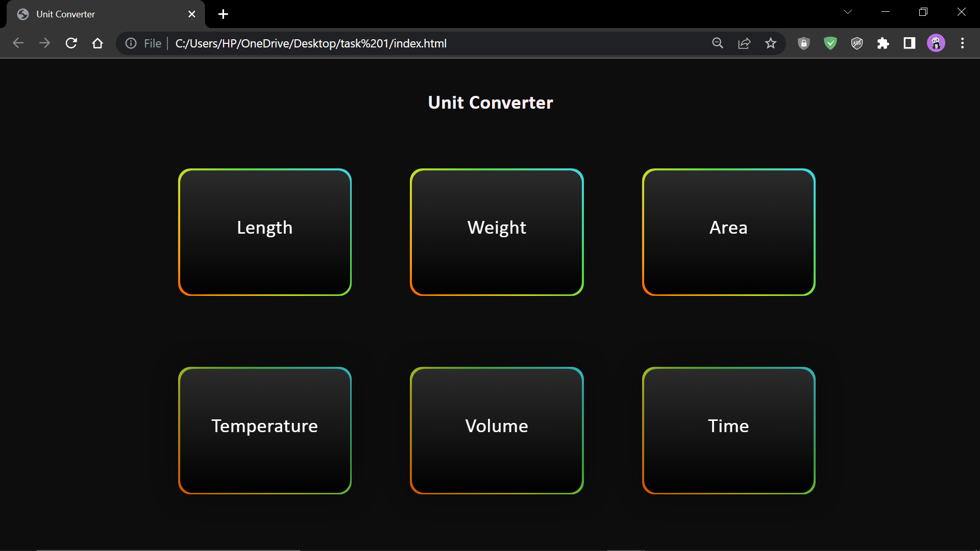980x551 pixels.
Task: Open the Length converter card
Action: 264,231
